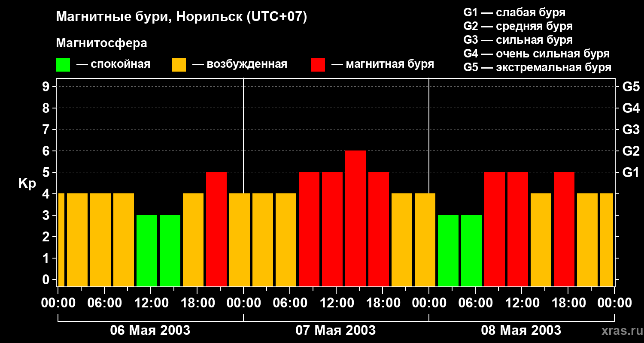Click the G2 label on the right axis

tap(631, 151)
